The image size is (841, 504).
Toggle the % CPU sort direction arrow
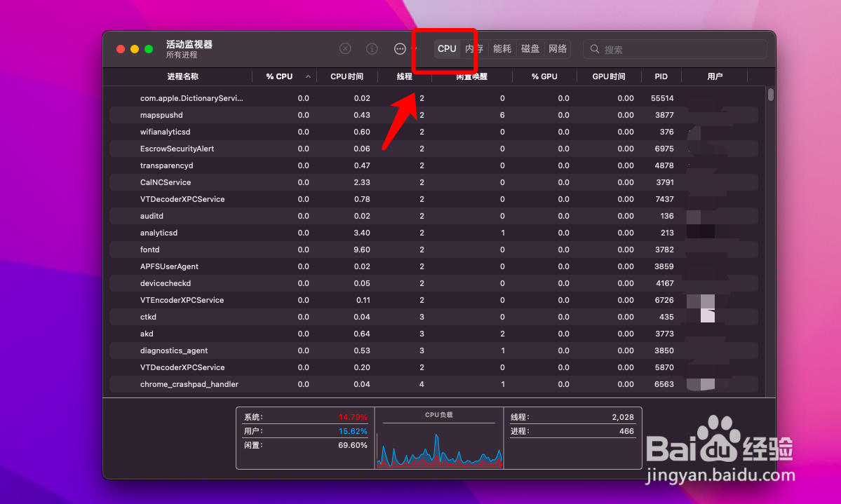point(309,76)
